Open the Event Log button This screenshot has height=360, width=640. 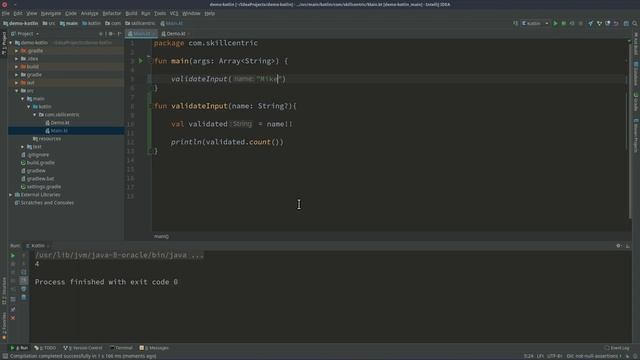(x=617, y=348)
